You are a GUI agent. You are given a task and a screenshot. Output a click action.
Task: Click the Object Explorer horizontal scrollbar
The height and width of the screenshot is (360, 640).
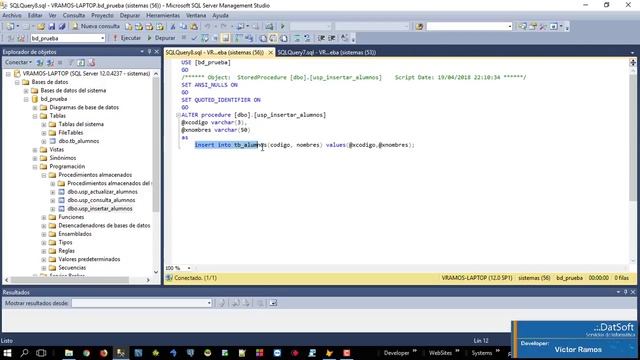click(x=78, y=280)
